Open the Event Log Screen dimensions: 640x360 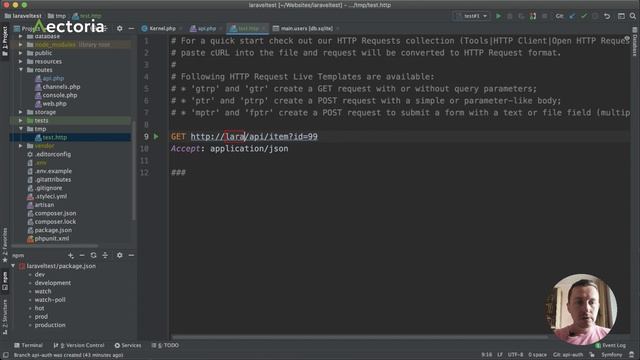(610, 345)
